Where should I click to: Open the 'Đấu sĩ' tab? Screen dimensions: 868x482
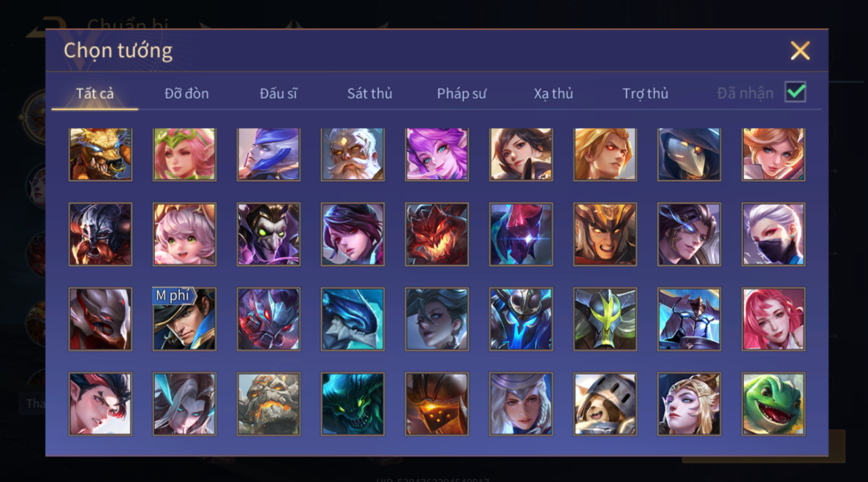point(279,94)
